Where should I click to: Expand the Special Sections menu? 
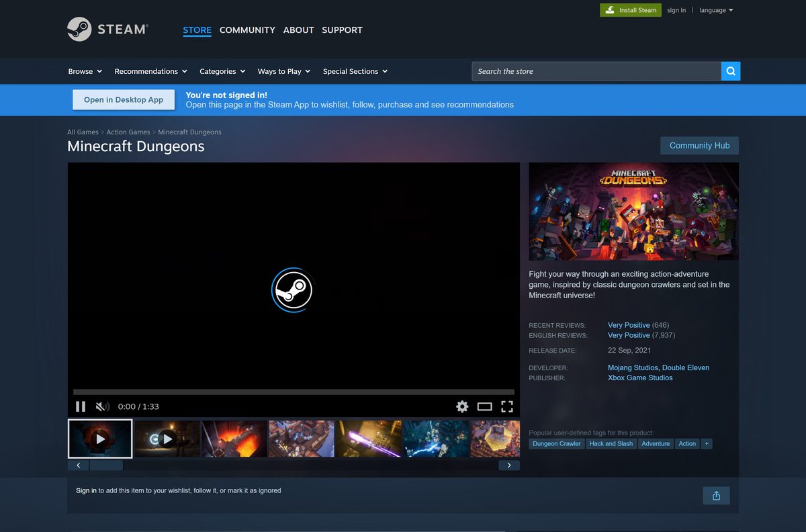[x=355, y=71]
